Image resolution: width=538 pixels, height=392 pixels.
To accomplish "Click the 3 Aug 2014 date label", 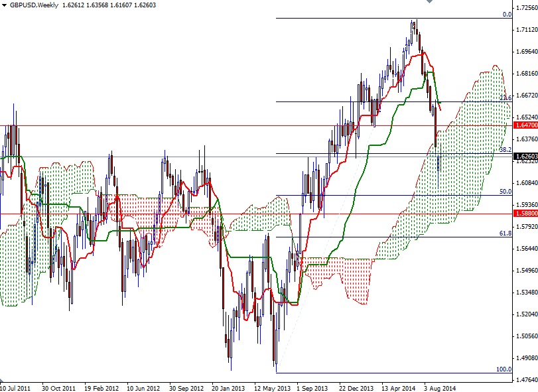I will pos(438,383).
